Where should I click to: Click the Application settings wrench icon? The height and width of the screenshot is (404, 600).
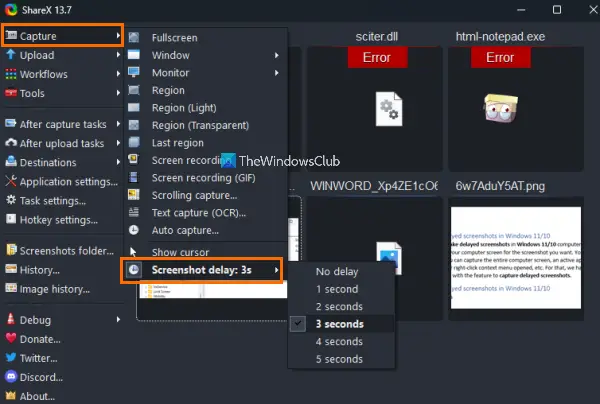(x=11, y=181)
